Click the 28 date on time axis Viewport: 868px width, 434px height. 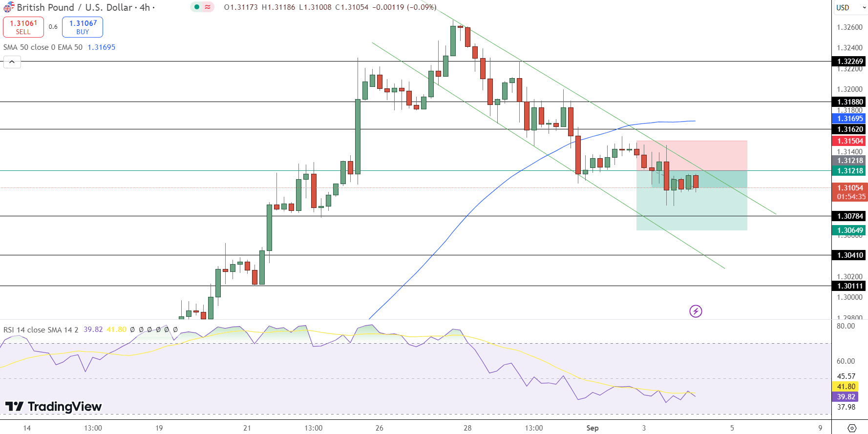(467, 428)
